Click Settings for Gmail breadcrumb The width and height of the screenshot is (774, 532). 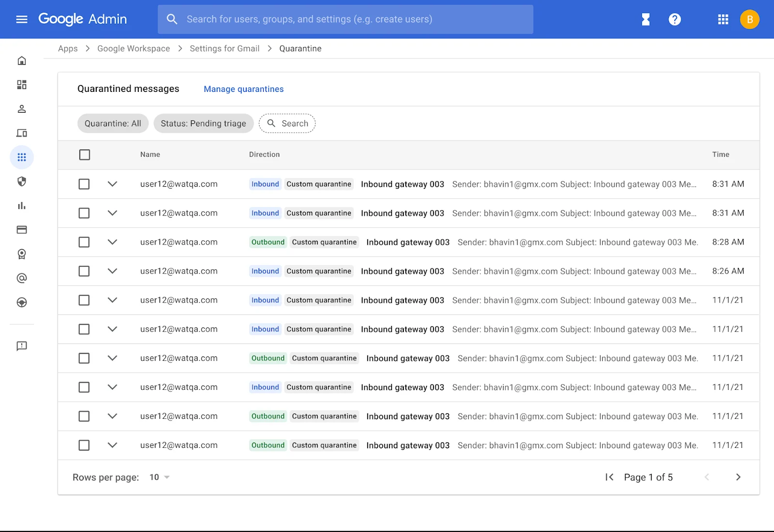(x=224, y=48)
